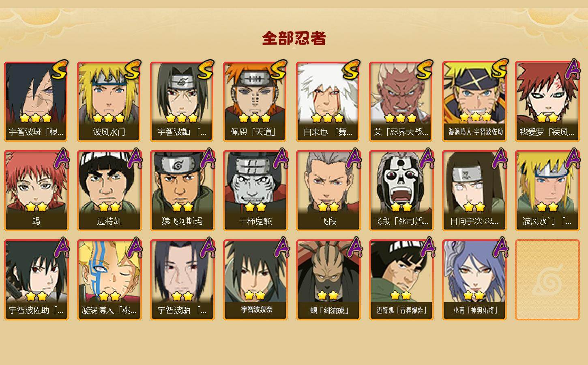588x365 pixels.
Task: Choose the 漩涡鸣人·宇智波佐助 card
Action: point(474,101)
